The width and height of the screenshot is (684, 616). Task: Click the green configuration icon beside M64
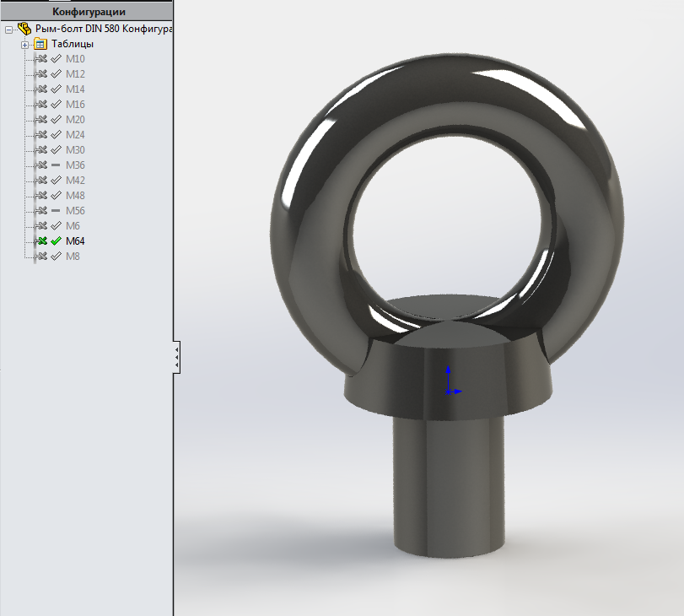coord(40,241)
